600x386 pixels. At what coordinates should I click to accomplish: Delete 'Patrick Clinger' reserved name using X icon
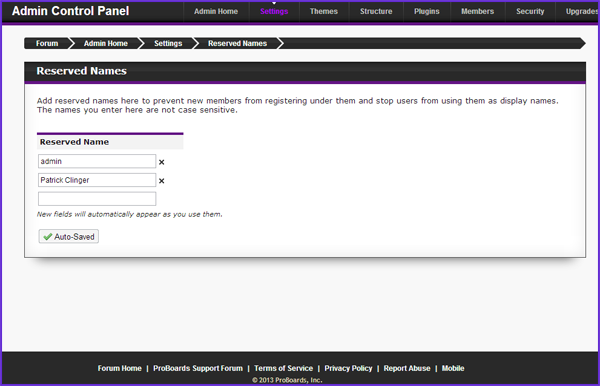(161, 181)
